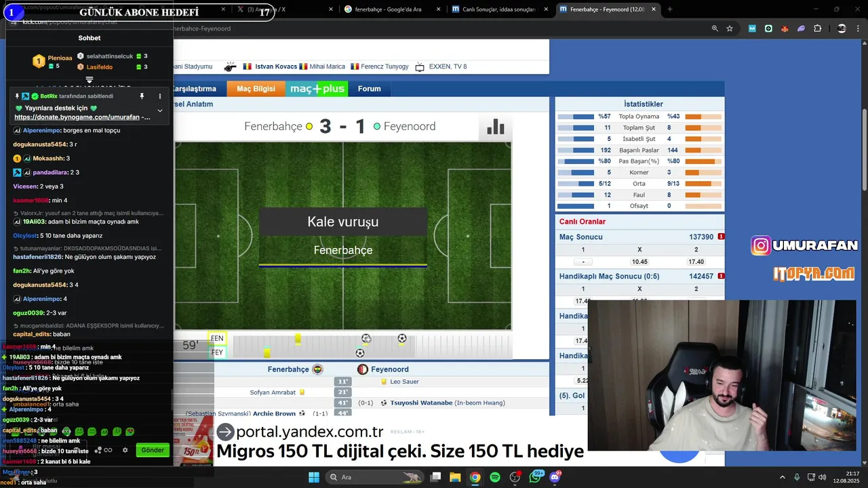Click the yellow card marker on FEY timeline
Image resolution: width=868 pixels, height=488 pixels.
(267, 352)
